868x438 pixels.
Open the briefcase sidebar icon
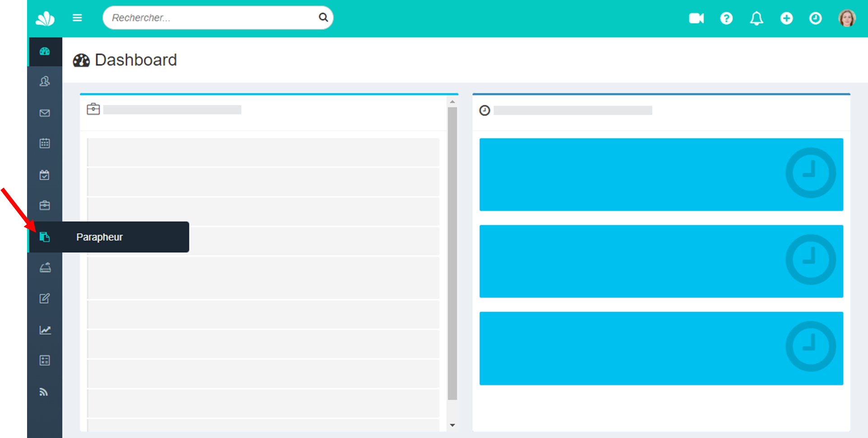click(x=45, y=205)
